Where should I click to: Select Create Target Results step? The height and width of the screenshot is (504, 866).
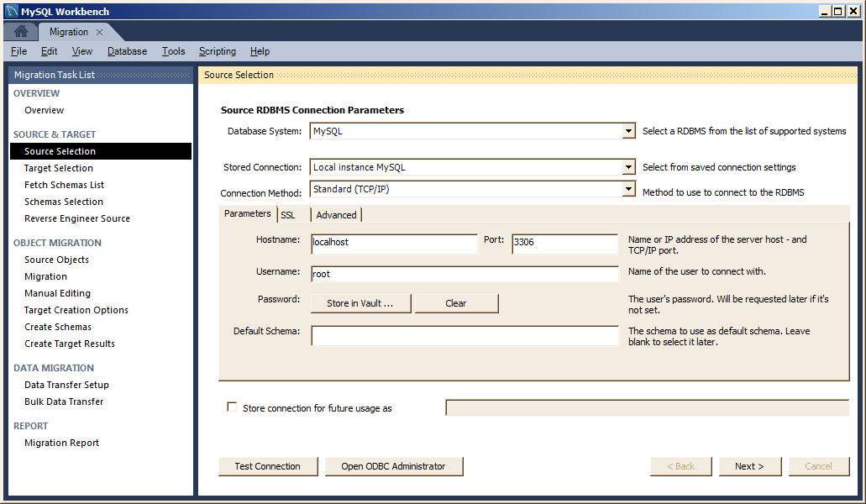coord(70,344)
